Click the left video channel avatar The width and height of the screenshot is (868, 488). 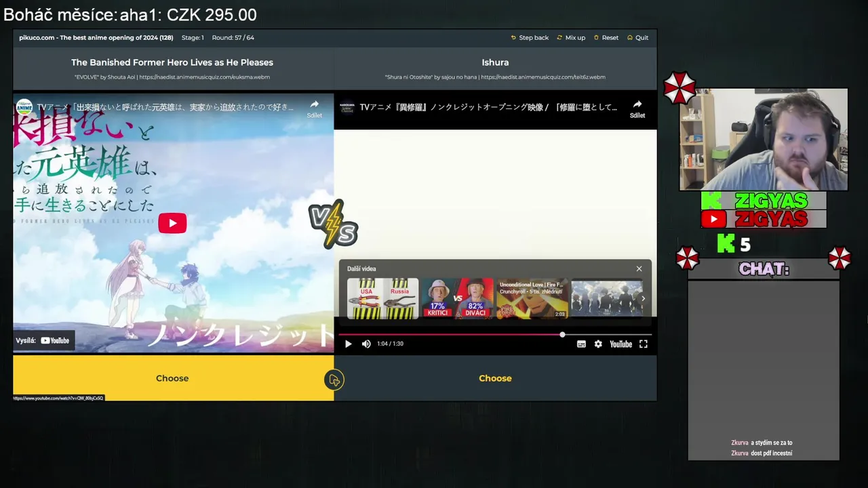(24, 107)
